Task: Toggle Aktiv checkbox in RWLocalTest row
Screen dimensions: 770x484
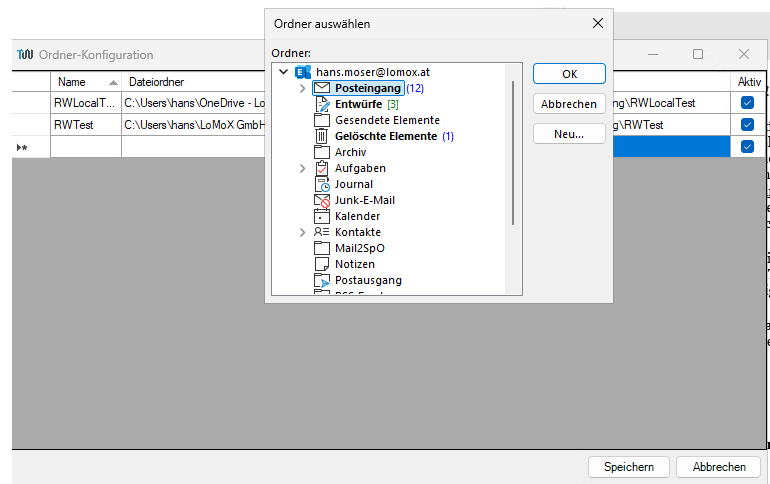Action: pyautogui.click(x=747, y=103)
